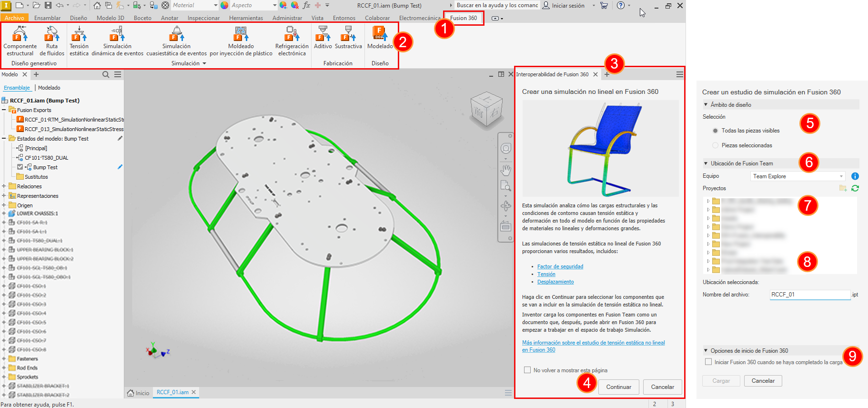Select LOWER CHASSIS:1 in the model tree
Screen dimensions: 868x408
click(x=37, y=214)
